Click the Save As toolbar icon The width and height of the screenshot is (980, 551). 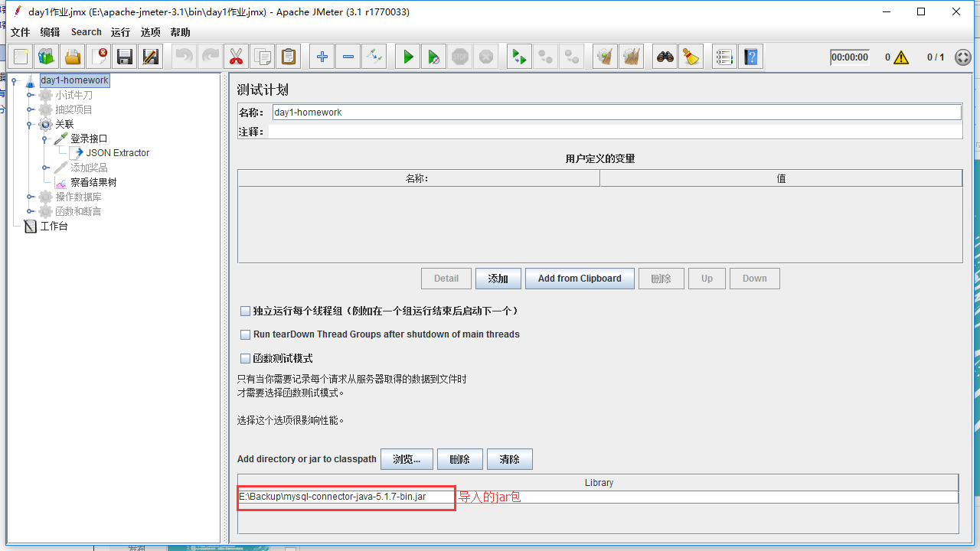click(x=151, y=57)
